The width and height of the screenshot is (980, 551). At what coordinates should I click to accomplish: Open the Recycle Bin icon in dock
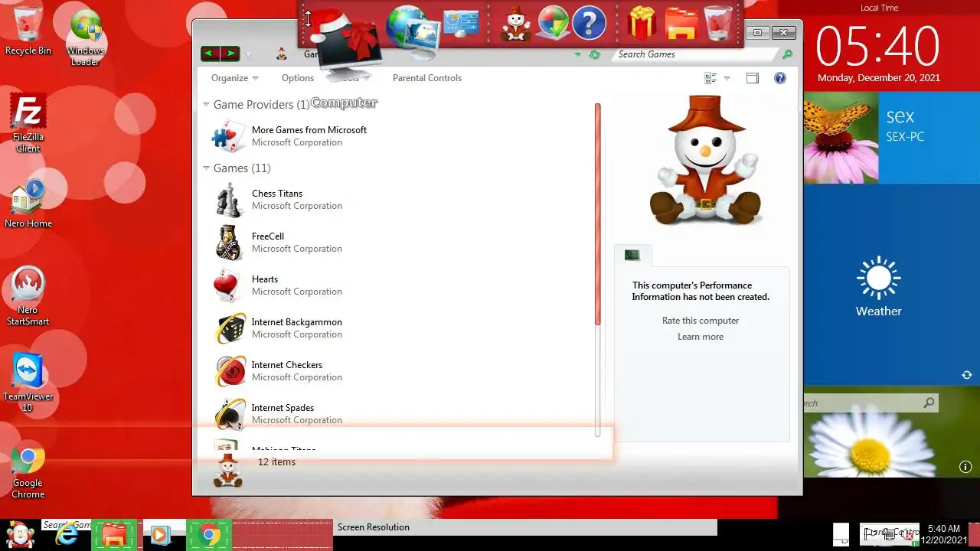pyautogui.click(x=718, y=23)
